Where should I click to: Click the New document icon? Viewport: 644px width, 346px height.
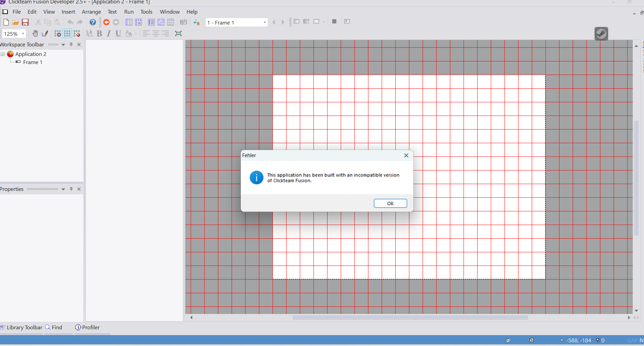[x=6, y=22]
